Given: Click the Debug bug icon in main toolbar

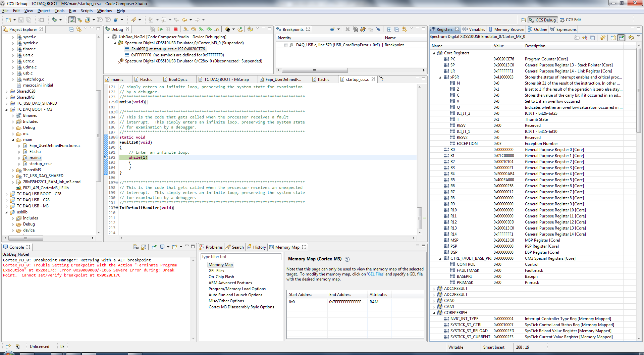Looking at the screenshot, I should coord(54,20).
